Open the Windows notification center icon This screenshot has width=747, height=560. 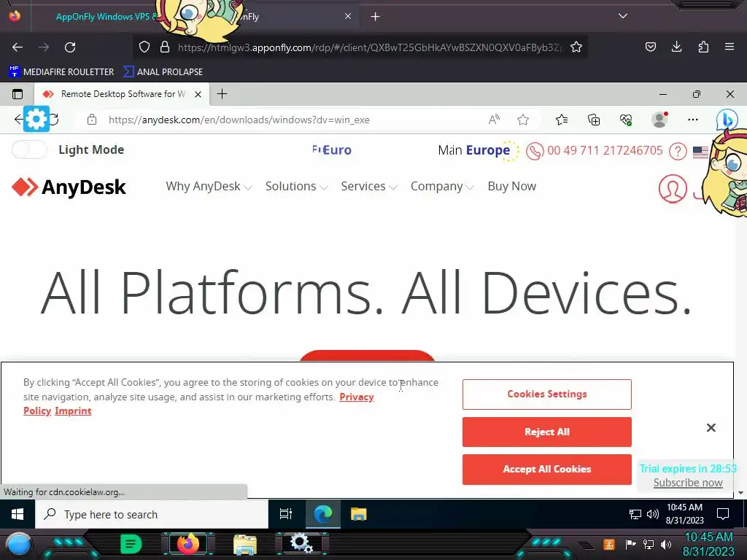723,514
